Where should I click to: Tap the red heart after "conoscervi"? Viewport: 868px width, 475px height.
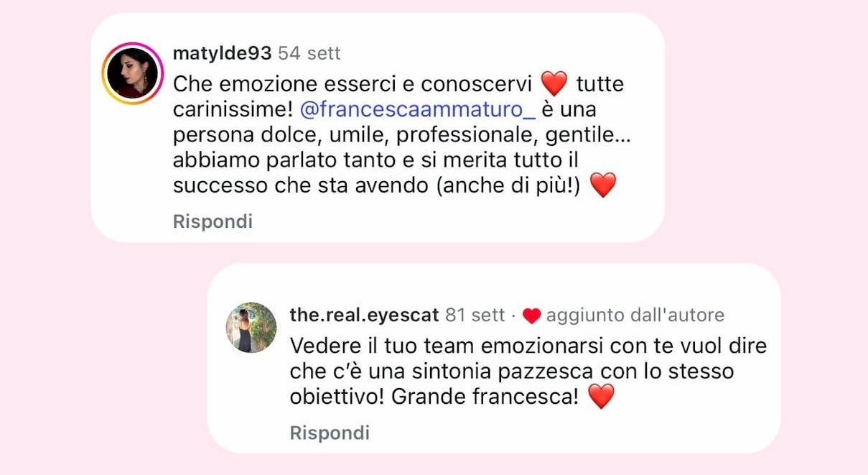tap(554, 84)
